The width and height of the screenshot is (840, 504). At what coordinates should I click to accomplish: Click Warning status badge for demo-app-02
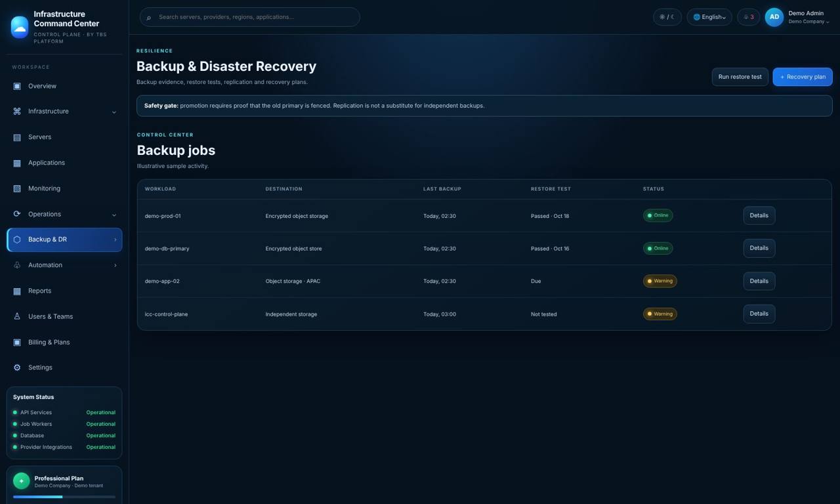pos(660,281)
